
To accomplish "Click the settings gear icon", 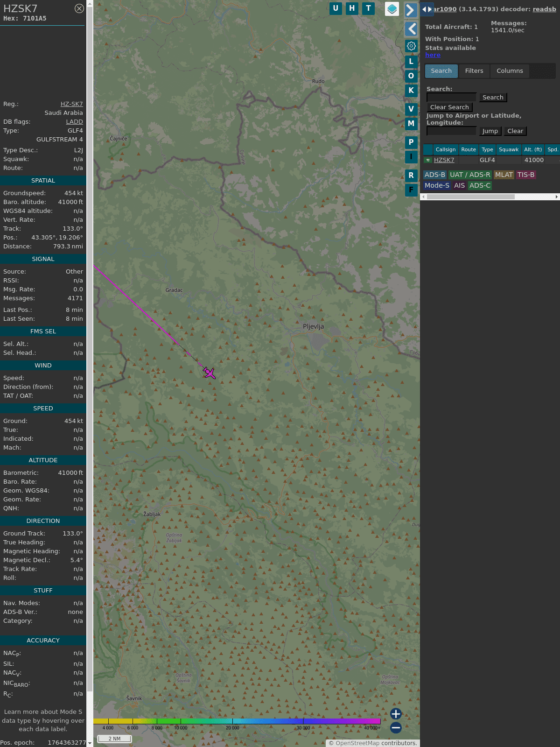I will pos(411,46).
